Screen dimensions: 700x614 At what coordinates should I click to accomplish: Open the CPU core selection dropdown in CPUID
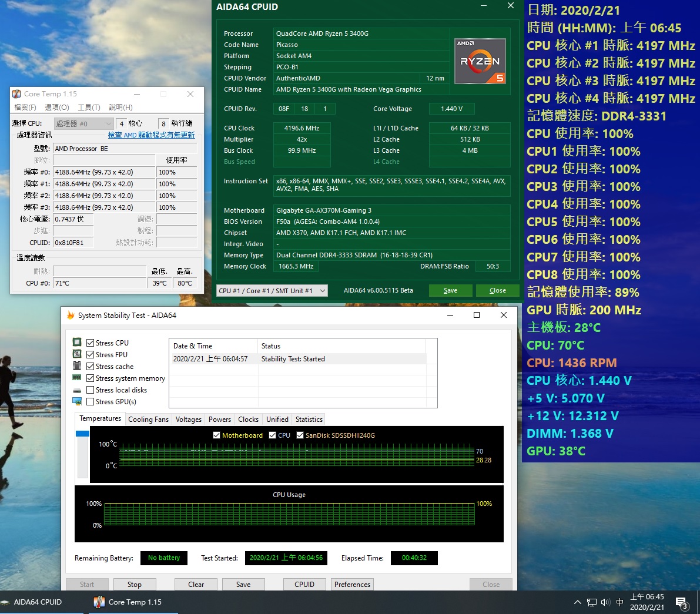tap(272, 290)
